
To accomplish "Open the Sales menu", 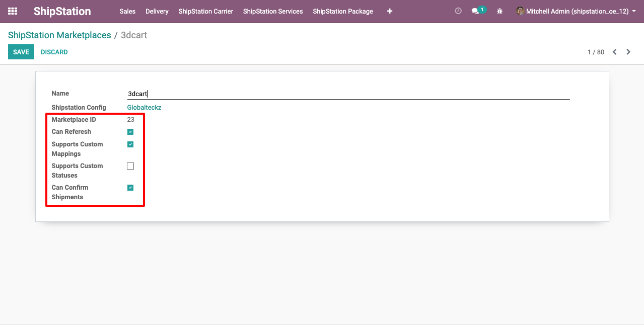I will click(127, 11).
